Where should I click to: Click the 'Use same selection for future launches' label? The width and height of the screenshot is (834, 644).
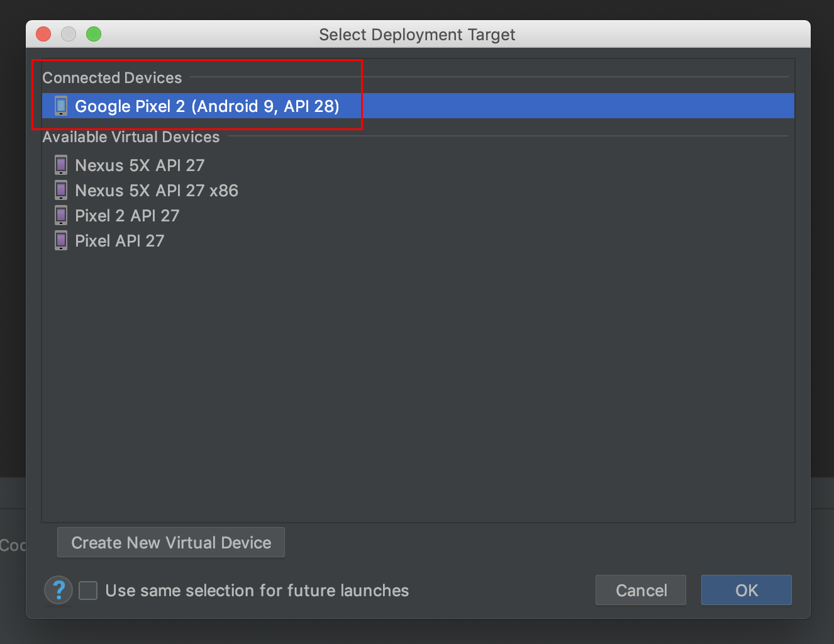(x=257, y=591)
